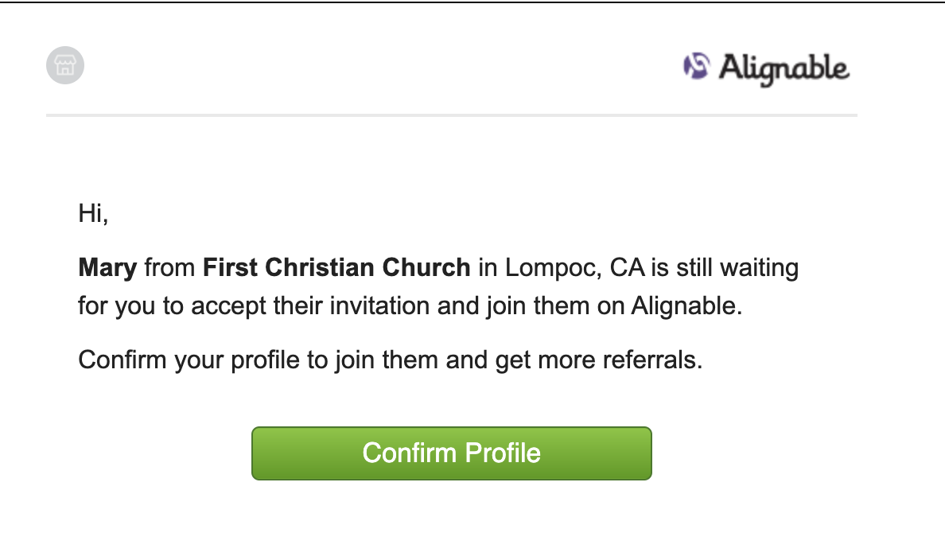The width and height of the screenshot is (945, 560).
Task: Open the Alignable wordmark in the header
Action: click(784, 68)
